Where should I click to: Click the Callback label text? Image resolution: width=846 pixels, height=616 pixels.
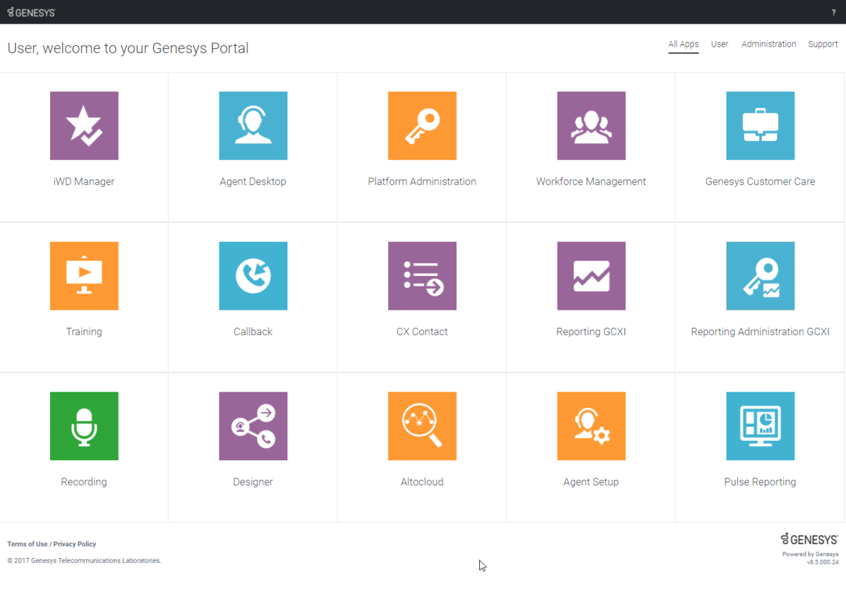pyautogui.click(x=253, y=332)
